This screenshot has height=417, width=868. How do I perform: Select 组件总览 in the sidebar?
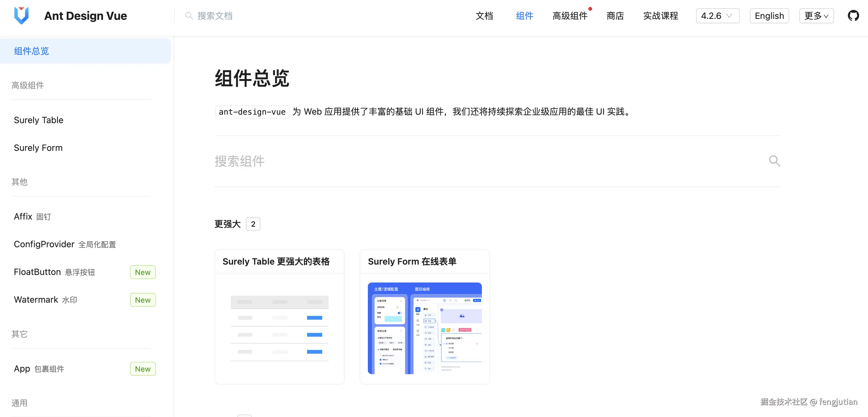31,51
